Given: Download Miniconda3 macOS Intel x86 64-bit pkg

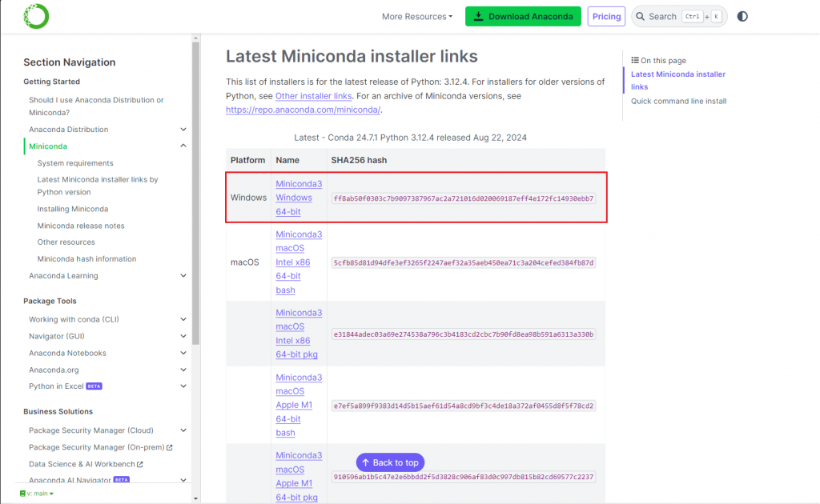Looking at the screenshot, I should pos(299,334).
